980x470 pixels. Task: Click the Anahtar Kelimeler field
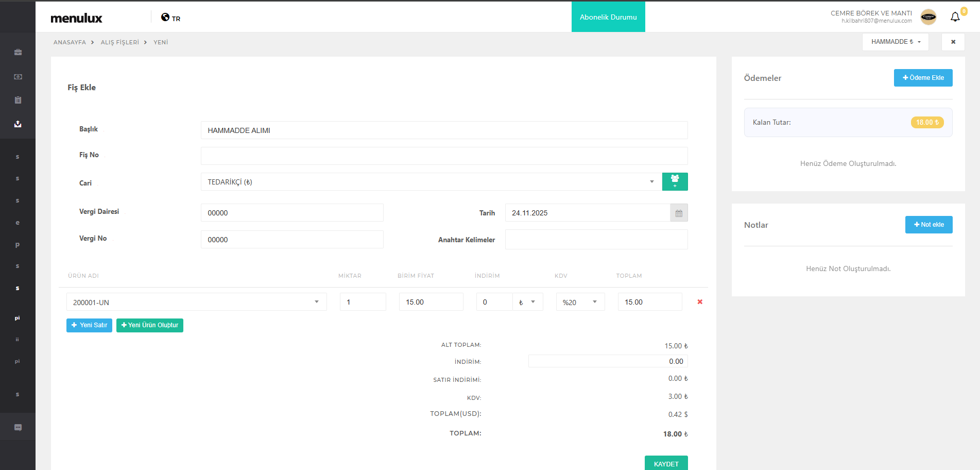[x=596, y=240]
